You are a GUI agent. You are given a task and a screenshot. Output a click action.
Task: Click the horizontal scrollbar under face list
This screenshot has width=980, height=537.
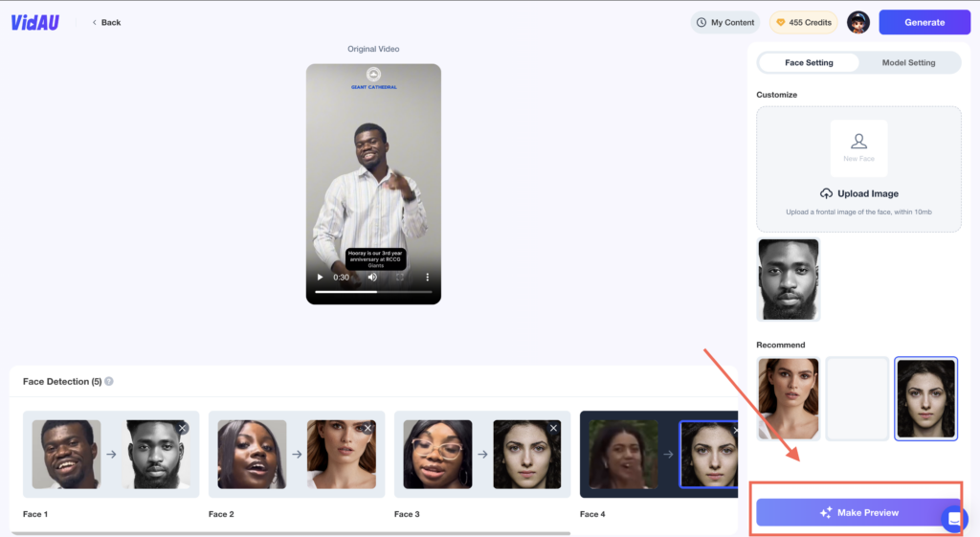point(291,533)
